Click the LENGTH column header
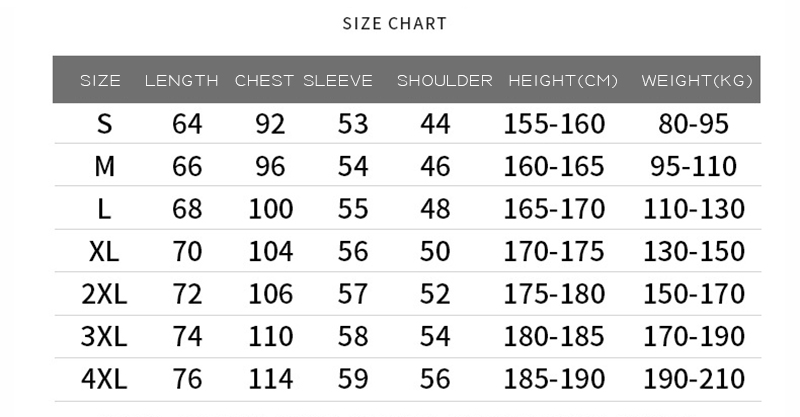Viewport: 800px width, 417px height. pos(182,81)
